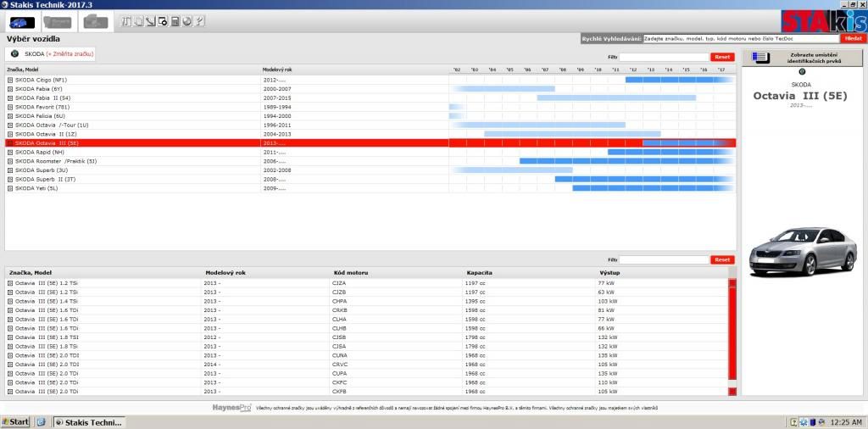Select SKODA Superb II (3T) row
Image resolution: width=868 pixels, height=429 pixels.
tap(53, 179)
